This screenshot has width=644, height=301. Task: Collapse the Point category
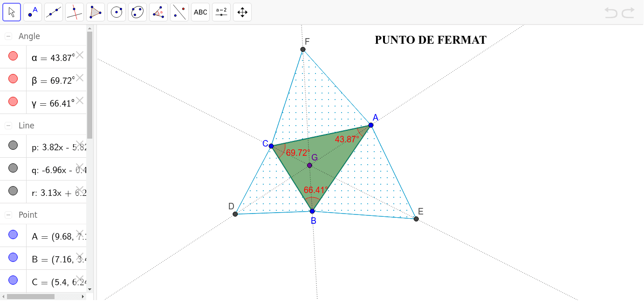(8, 215)
